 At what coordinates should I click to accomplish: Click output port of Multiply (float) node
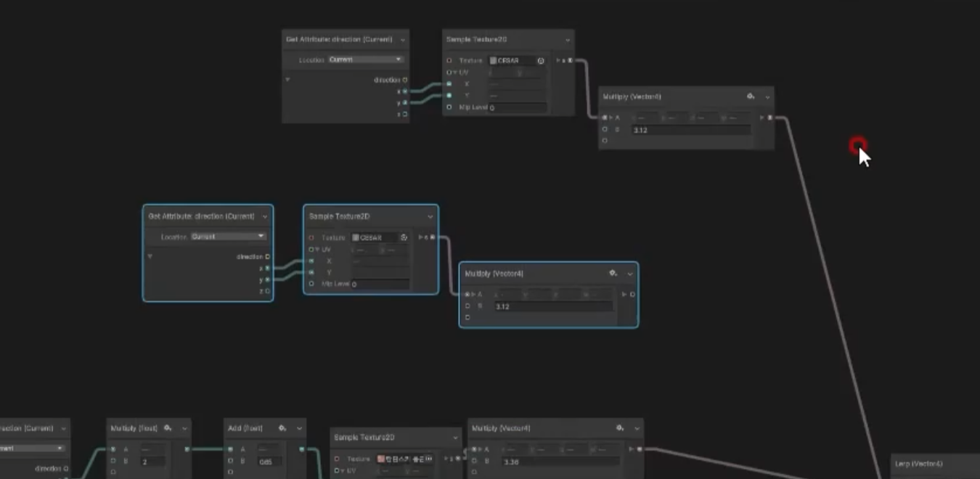click(187, 449)
